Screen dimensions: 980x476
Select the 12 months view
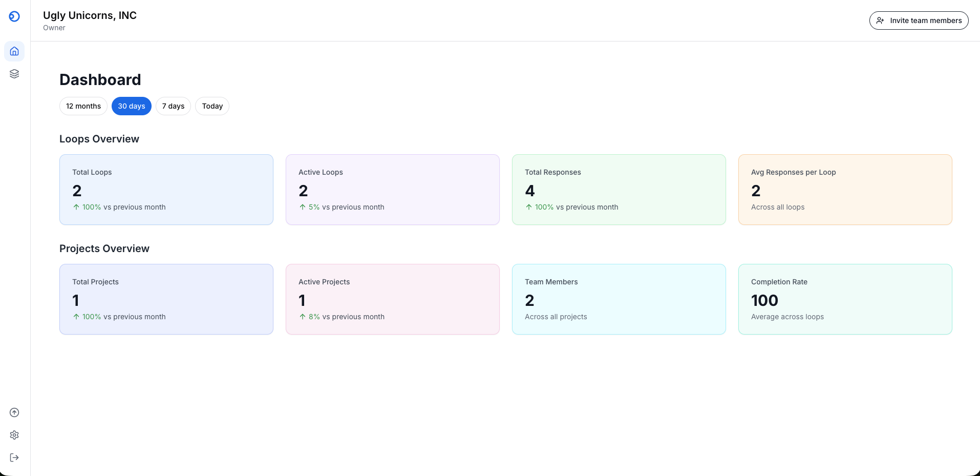83,106
